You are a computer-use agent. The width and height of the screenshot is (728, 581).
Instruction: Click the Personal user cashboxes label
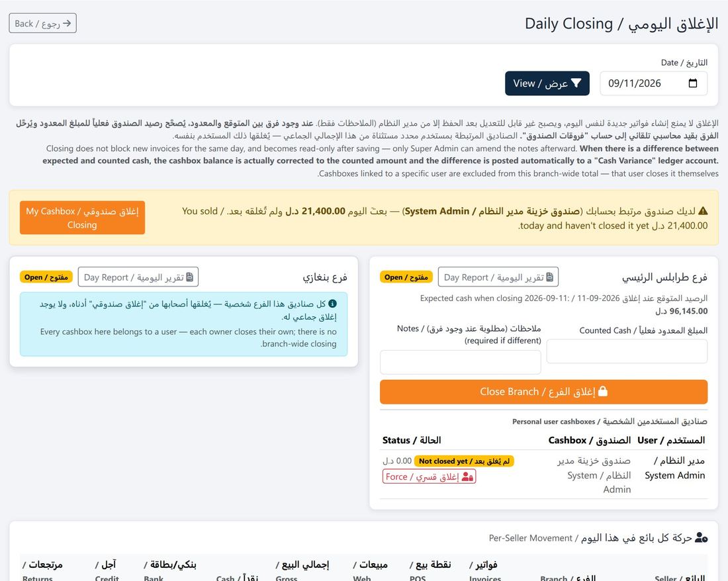(x=610, y=422)
